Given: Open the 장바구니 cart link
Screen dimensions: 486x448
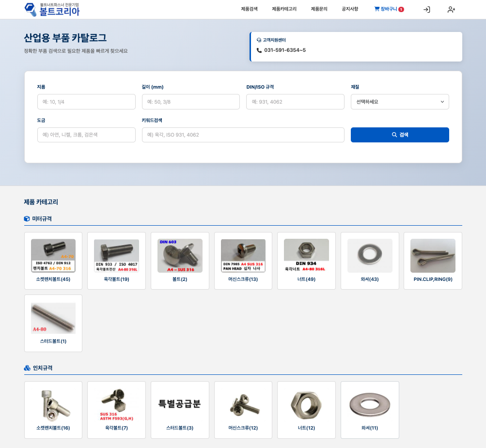Looking at the screenshot, I should [x=389, y=9].
